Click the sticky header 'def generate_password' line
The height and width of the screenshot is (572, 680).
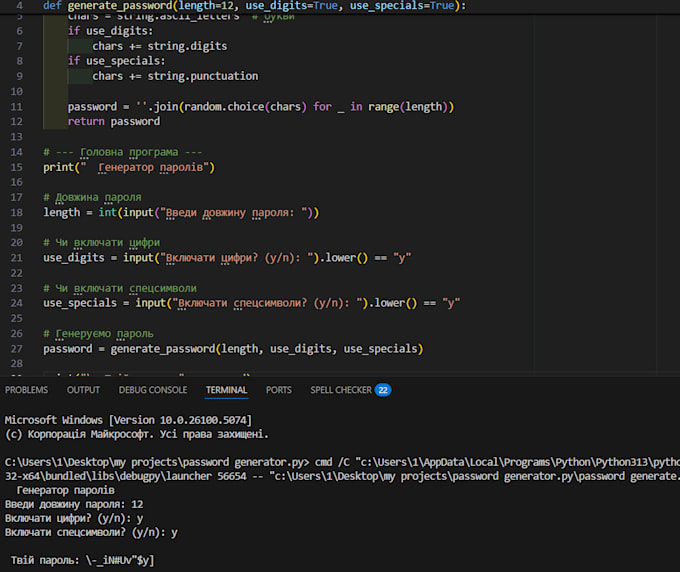coord(254,6)
